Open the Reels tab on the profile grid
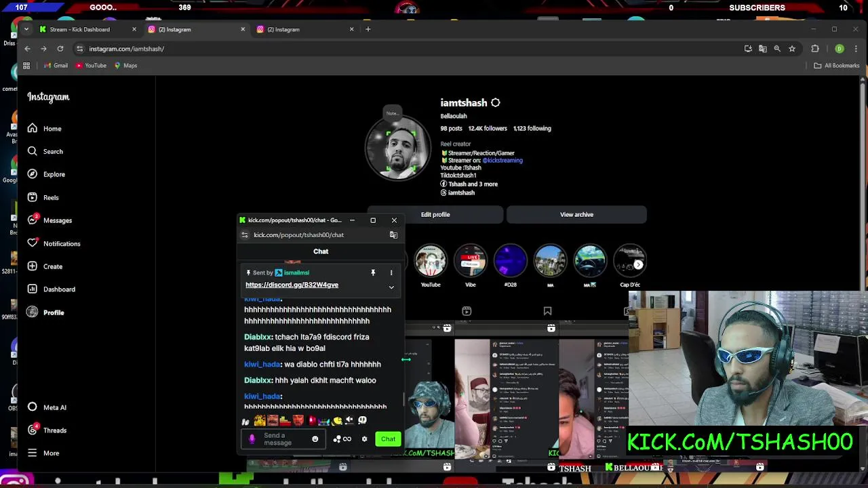The image size is (868, 488). click(x=467, y=311)
